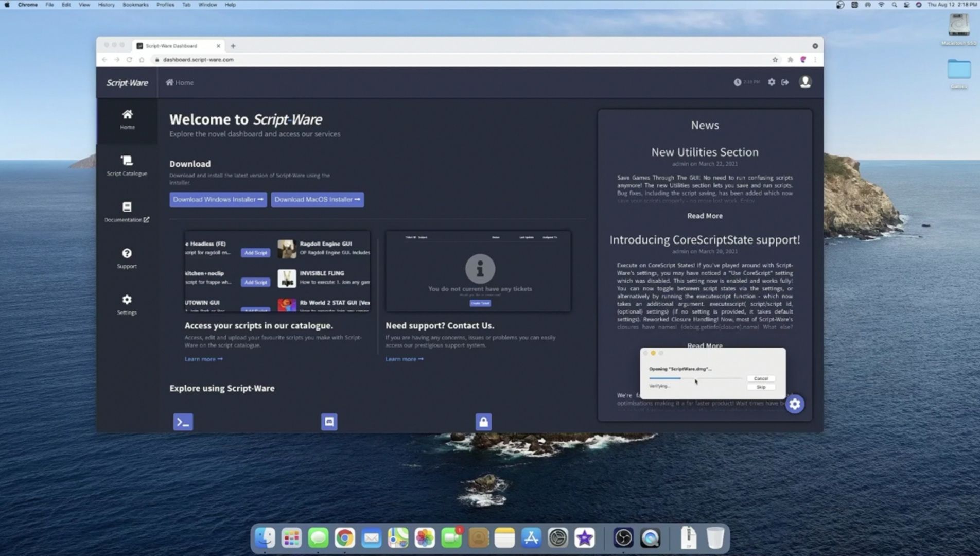Image resolution: width=980 pixels, height=556 pixels.
Task: Open the Window menu
Action: (207, 5)
